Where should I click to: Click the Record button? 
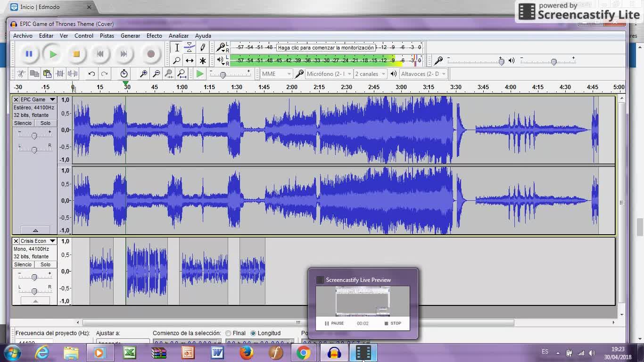[151, 54]
